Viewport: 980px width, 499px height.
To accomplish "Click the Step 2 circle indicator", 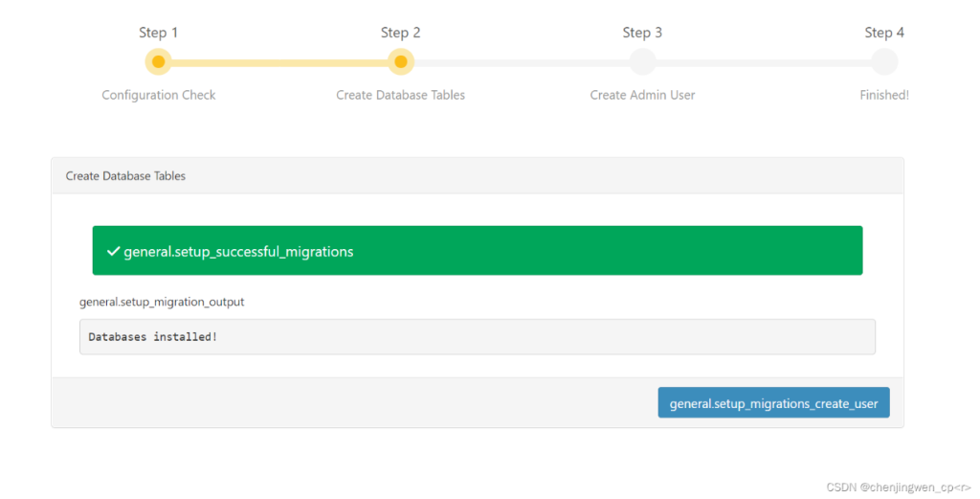I will point(401,62).
